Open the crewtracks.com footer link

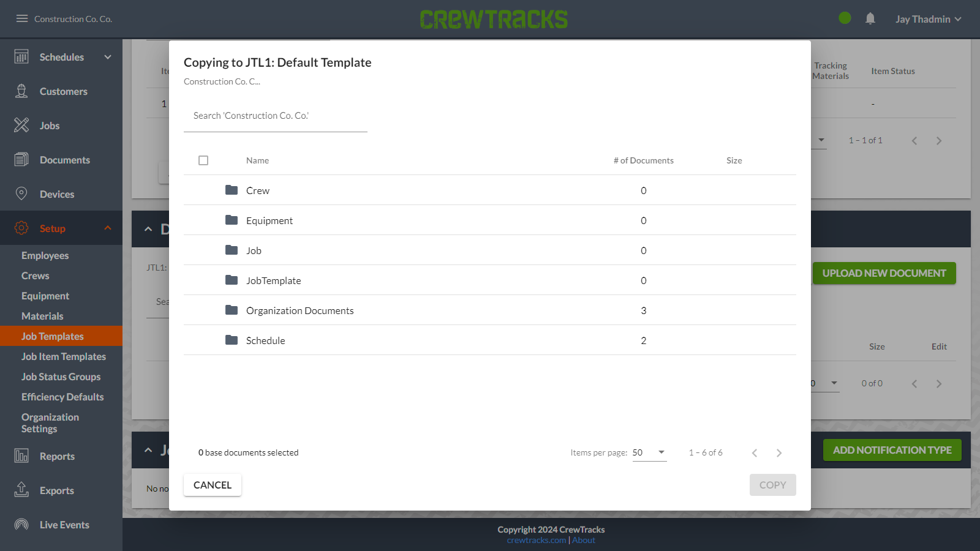tap(537, 540)
